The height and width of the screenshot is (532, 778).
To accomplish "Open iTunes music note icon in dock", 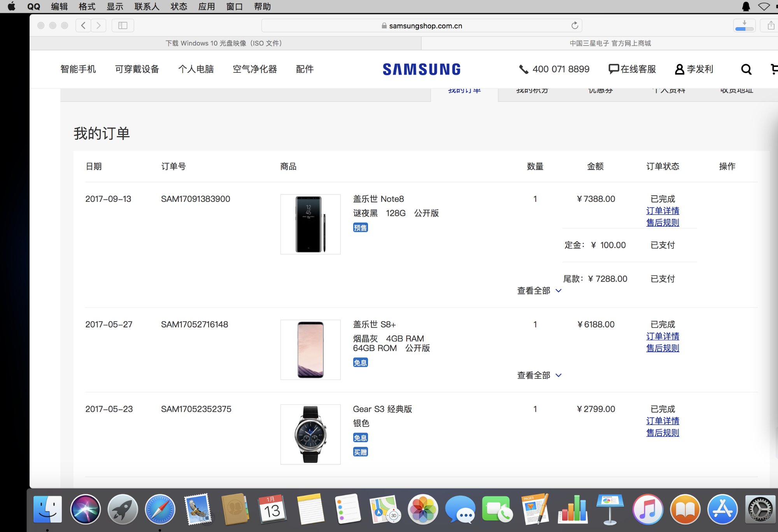I will [x=647, y=509].
